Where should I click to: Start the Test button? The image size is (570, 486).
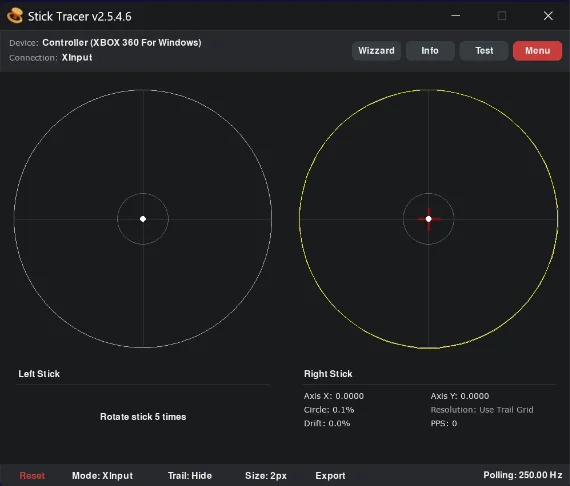coord(484,51)
